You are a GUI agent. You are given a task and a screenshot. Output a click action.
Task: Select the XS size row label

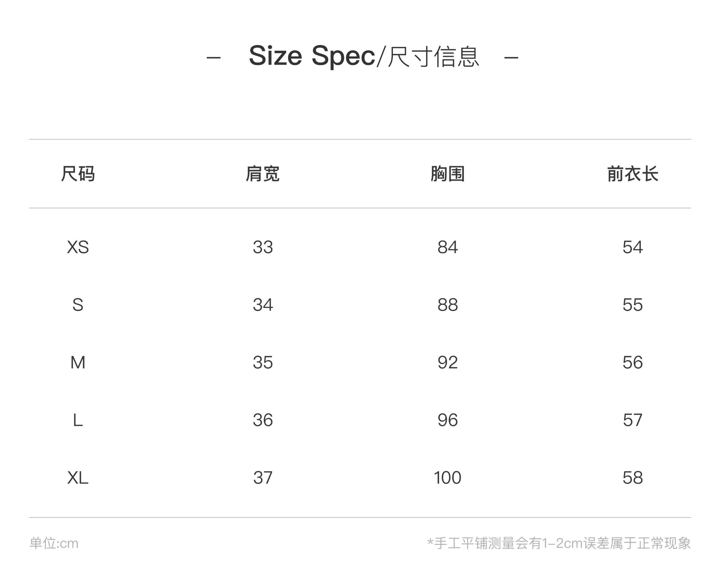pyautogui.click(x=78, y=247)
